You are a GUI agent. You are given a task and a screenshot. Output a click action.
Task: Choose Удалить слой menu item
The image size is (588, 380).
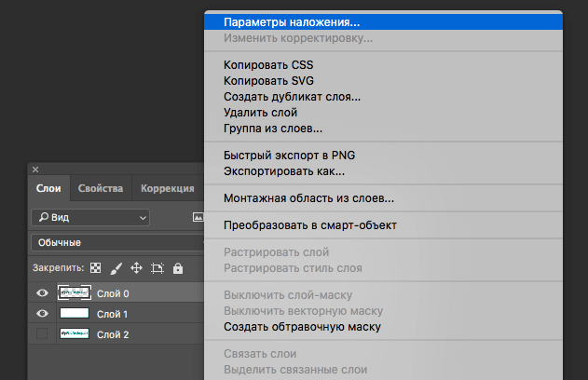tap(383, 113)
